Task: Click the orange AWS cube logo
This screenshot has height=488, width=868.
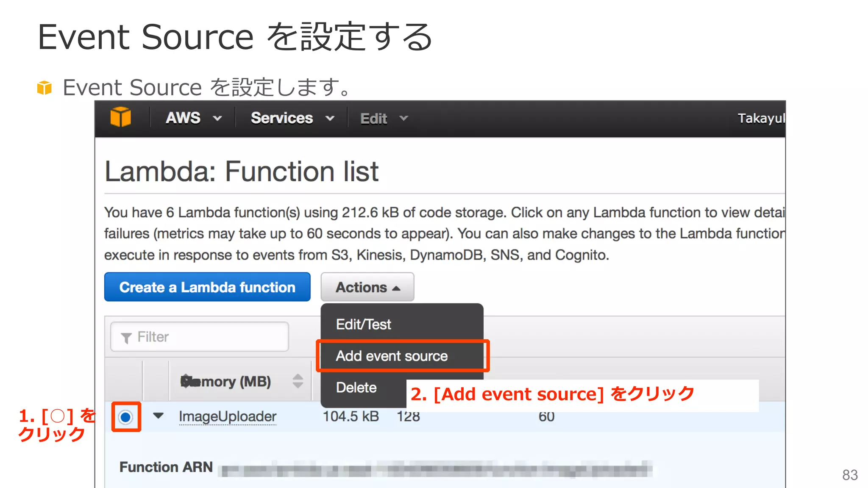Action: [x=121, y=117]
